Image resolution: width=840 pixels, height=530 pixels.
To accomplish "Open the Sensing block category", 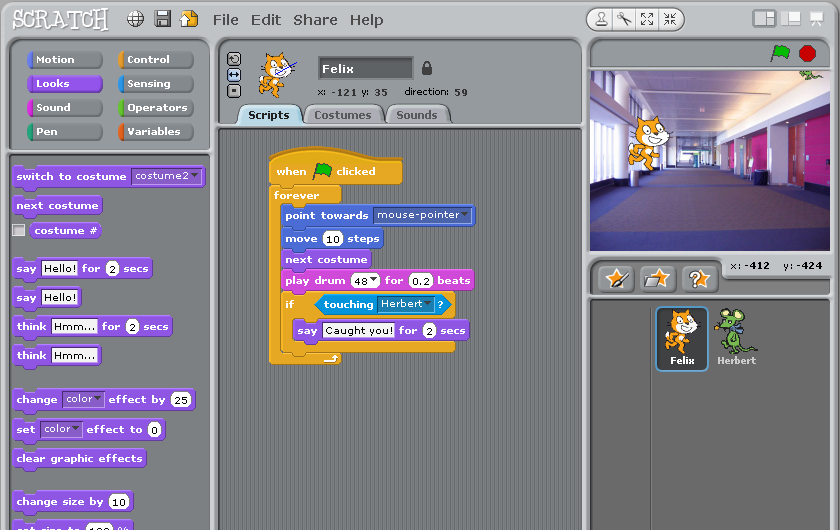I will tap(155, 84).
